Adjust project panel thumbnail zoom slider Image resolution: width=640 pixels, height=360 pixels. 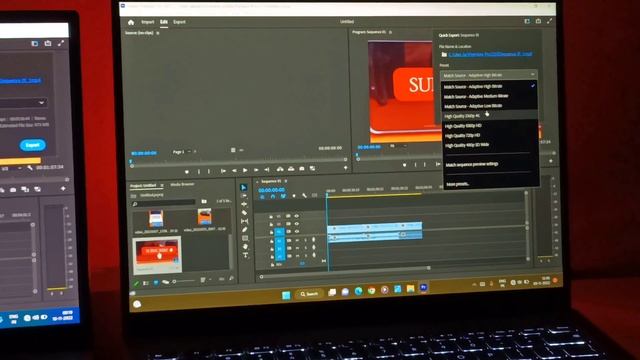(x=184, y=281)
